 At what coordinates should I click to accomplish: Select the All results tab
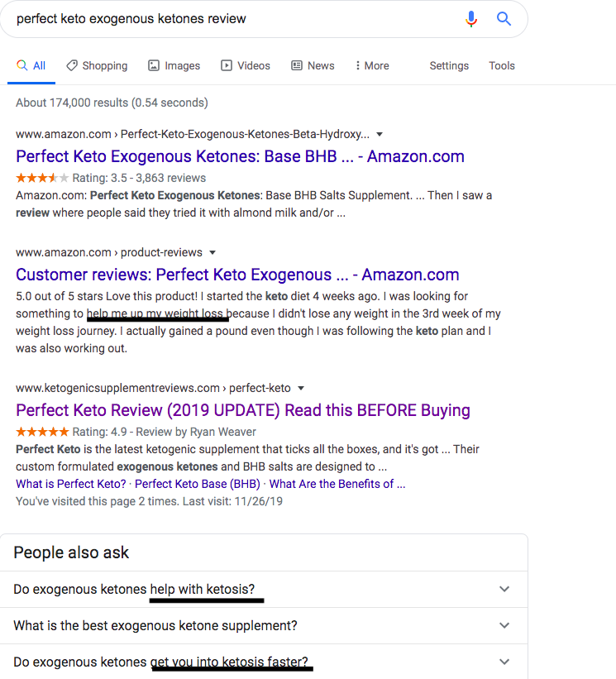[x=31, y=65]
